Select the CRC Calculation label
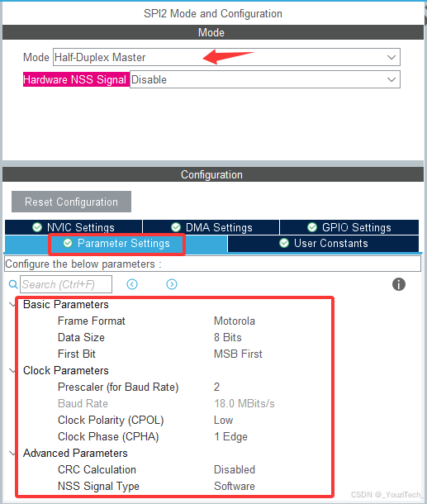The image size is (427, 504). pyautogui.click(x=97, y=469)
